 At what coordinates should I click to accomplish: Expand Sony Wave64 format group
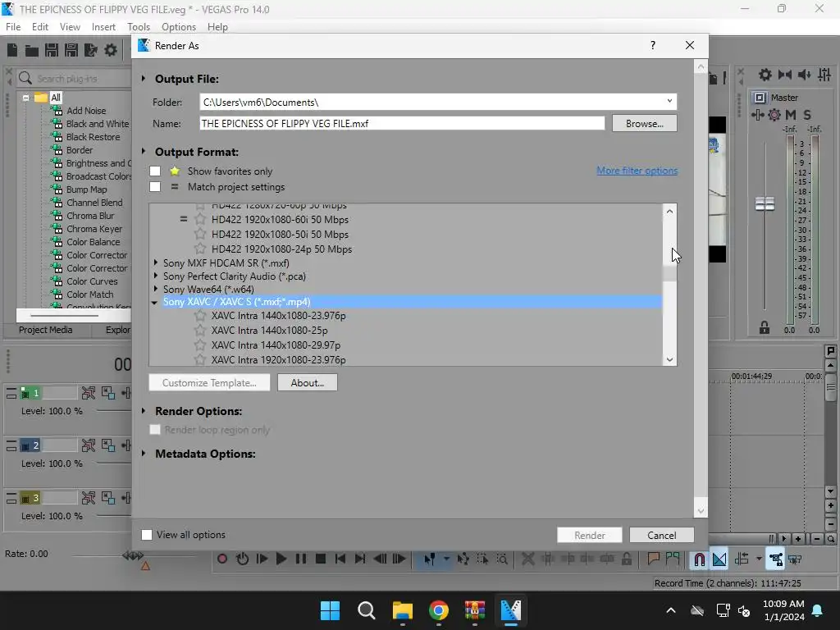tap(155, 289)
